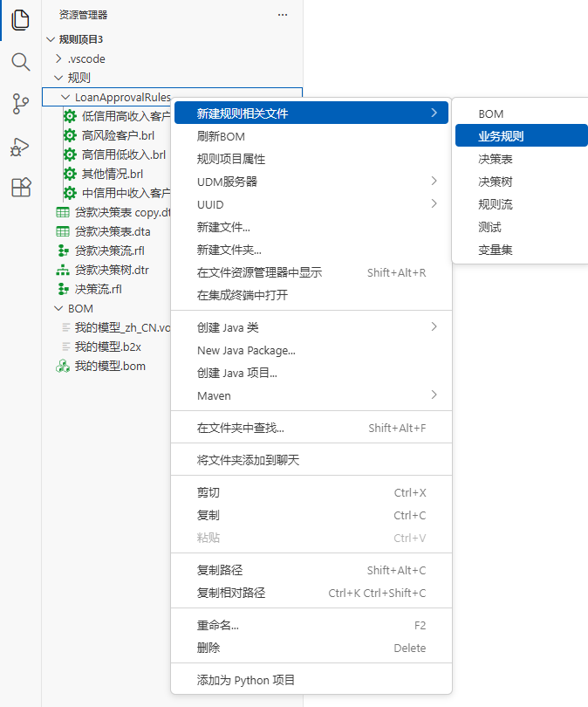Expand the .vscode folder

click(x=58, y=58)
